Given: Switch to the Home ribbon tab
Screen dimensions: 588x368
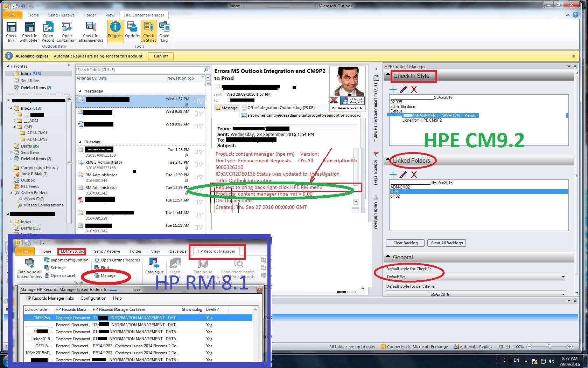Looking at the screenshot, I should pos(34,15).
